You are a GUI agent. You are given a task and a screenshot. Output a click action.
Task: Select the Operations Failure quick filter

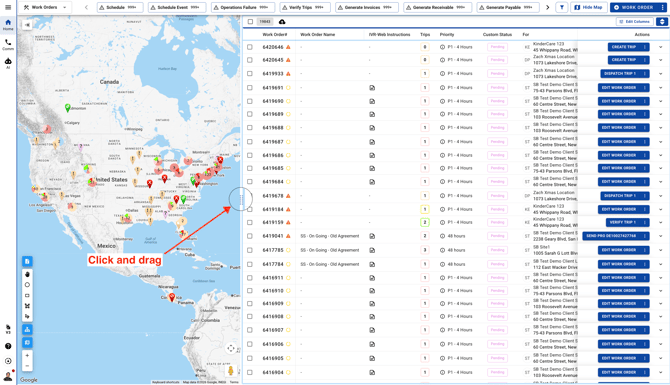pyautogui.click(x=243, y=7)
